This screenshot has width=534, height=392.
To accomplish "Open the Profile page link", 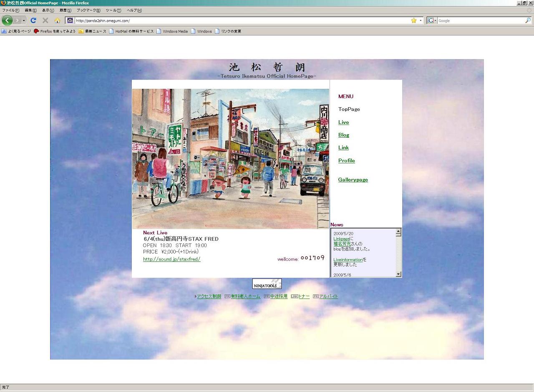I will 347,161.
